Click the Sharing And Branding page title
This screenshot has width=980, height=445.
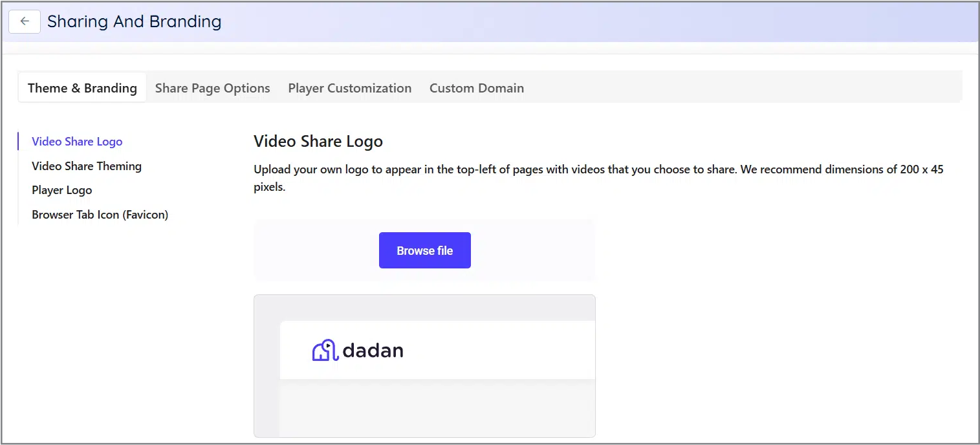click(x=134, y=21)
